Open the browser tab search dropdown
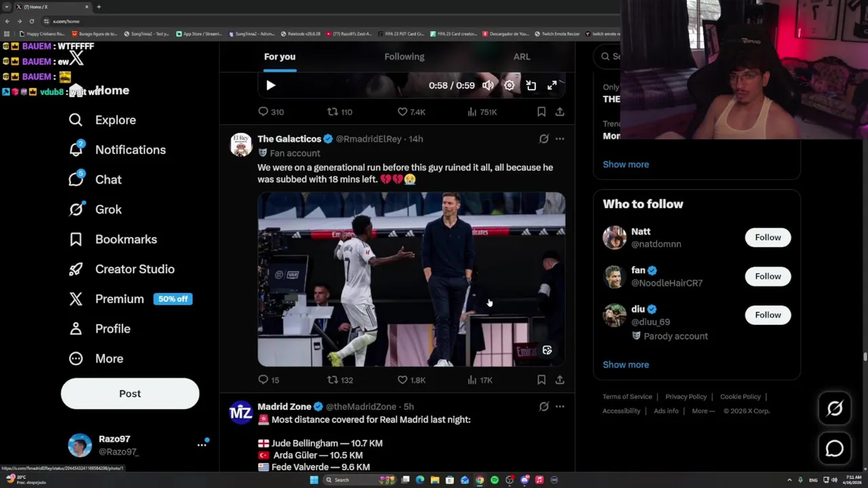 [x=7, y=7]
